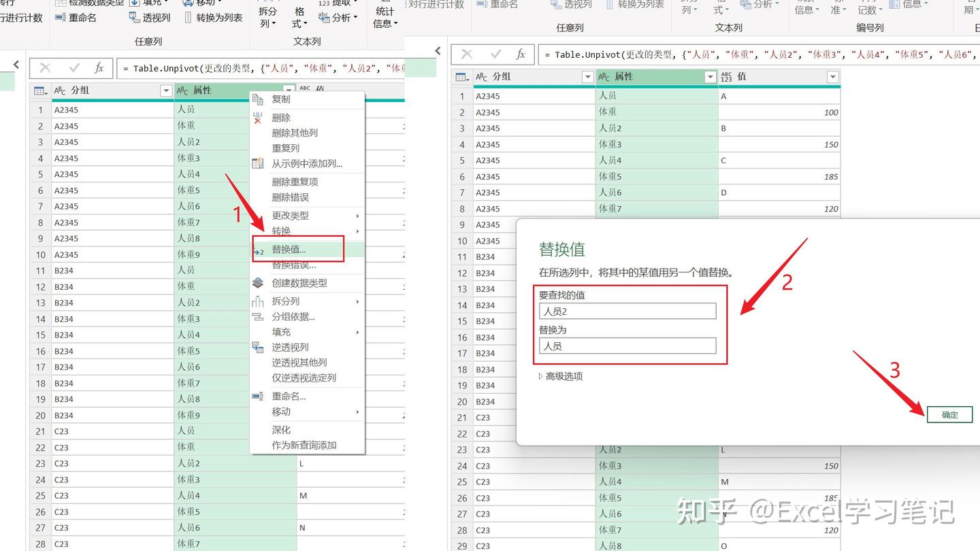The width and height of the screenshot is (980, 551).
Task: Open the 统计信息 ribbon dropdown in left window
Action: pos(385,17)
